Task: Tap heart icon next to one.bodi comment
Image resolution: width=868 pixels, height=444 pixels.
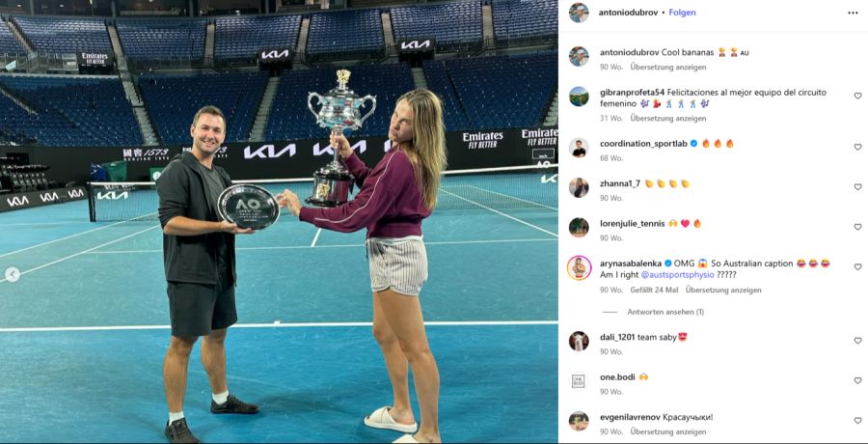Action: [x=857, y=380]
